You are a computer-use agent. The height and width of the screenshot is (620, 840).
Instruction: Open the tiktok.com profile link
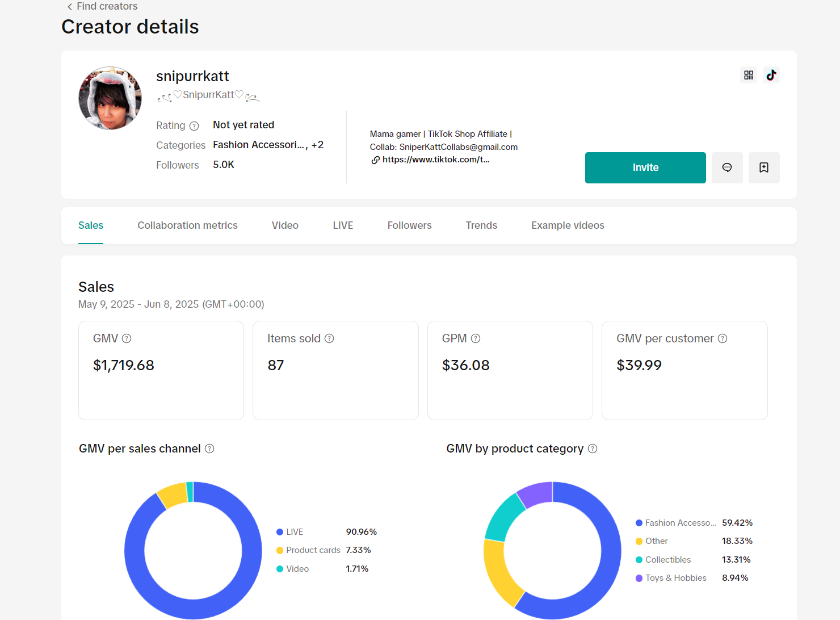tap(435, 160)
